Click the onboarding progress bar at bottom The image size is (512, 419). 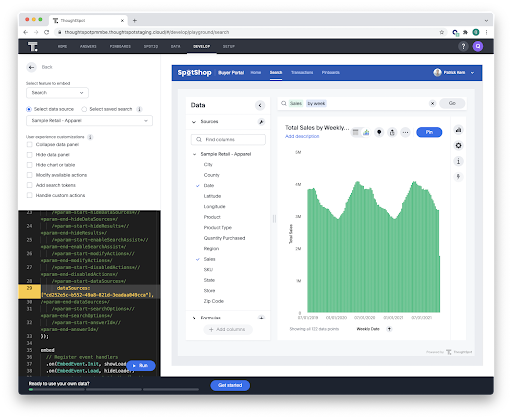tap(114, 389)
